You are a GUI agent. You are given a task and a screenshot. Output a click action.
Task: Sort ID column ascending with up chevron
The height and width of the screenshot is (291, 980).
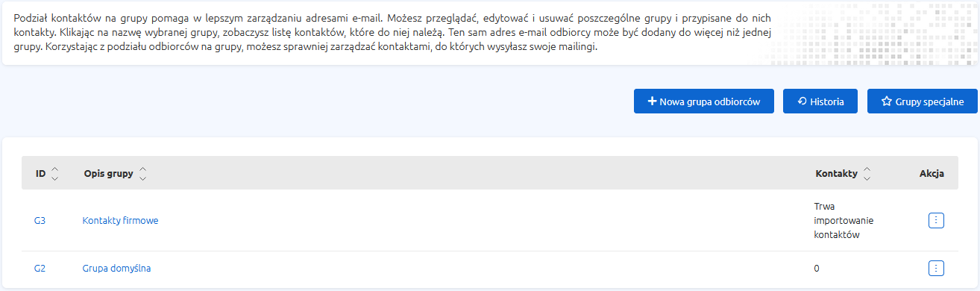[54, 170]
